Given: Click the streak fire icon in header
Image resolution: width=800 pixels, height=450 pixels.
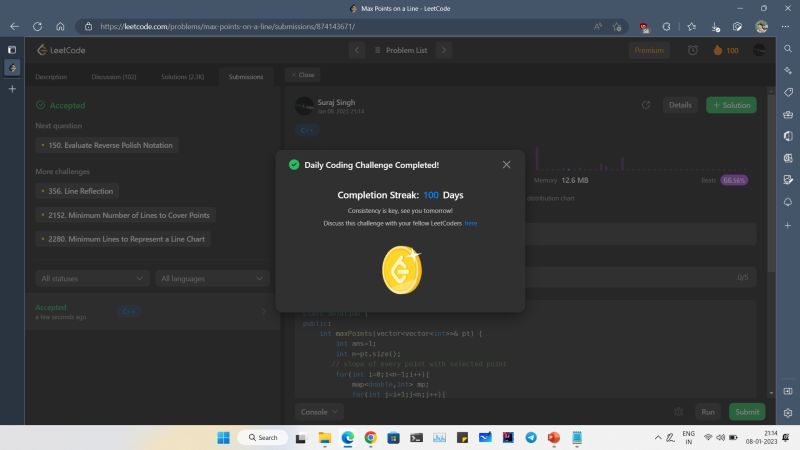Looking at the screenshot, I should 717,50.
